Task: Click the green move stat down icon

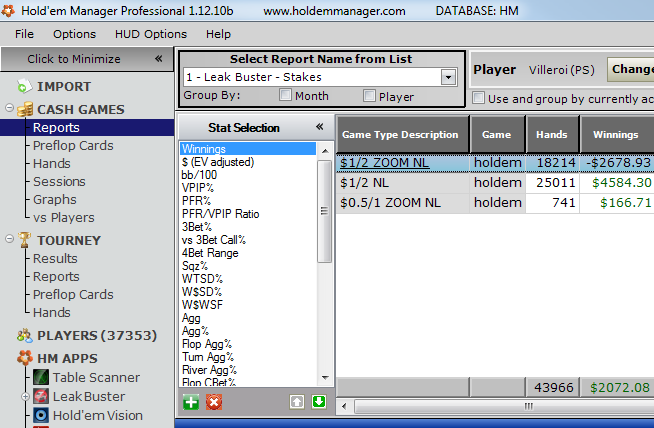Action: (319, 402)
